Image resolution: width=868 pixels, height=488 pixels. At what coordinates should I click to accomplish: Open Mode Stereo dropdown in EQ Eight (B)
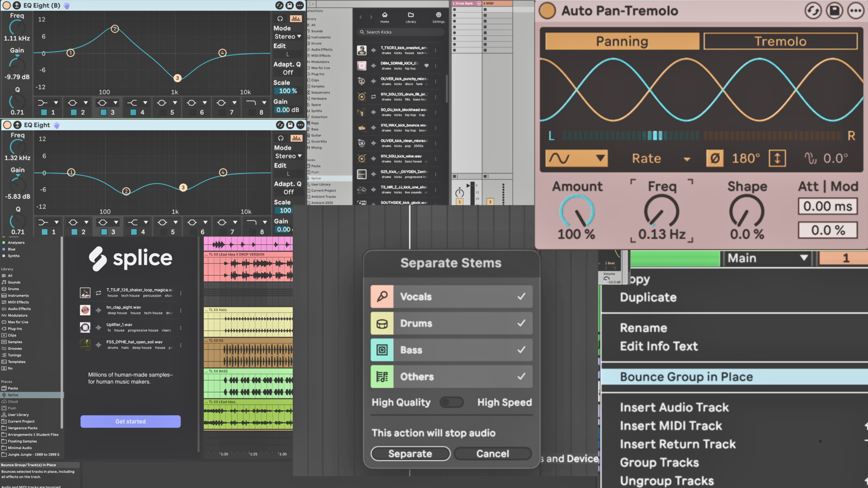[x=288, y=37]
